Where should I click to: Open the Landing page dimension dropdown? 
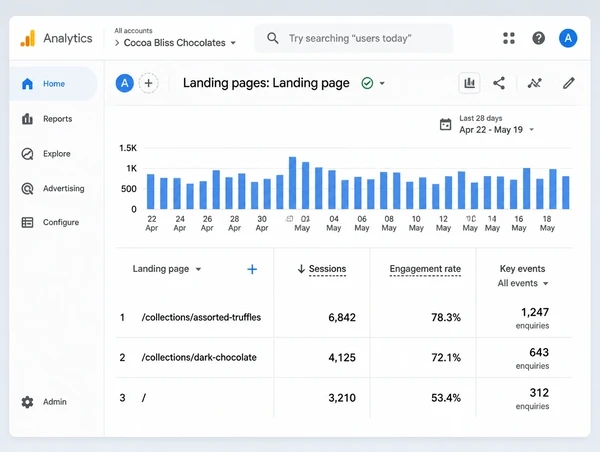166,269
